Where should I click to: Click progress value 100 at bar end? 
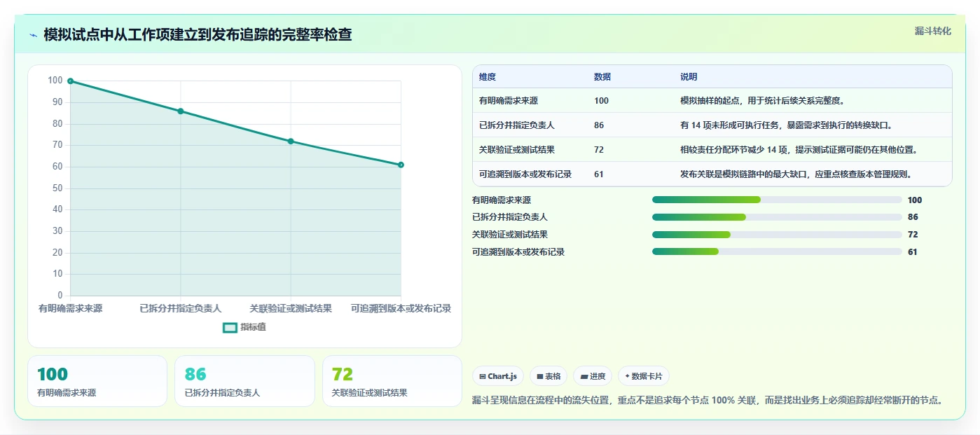(x=915, y=200)
